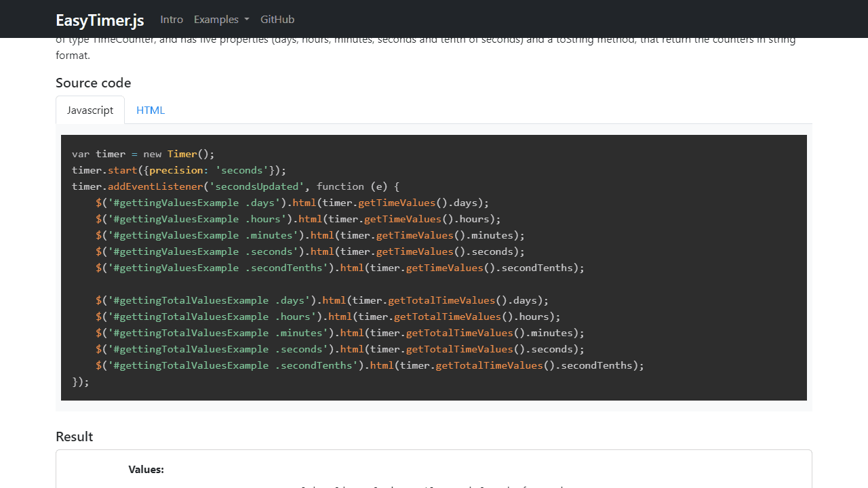Click the '#gettingTotalValuesExample .secondTenths' code line
This screenshot has width=868, height=488.
click(x=370, y=365)
